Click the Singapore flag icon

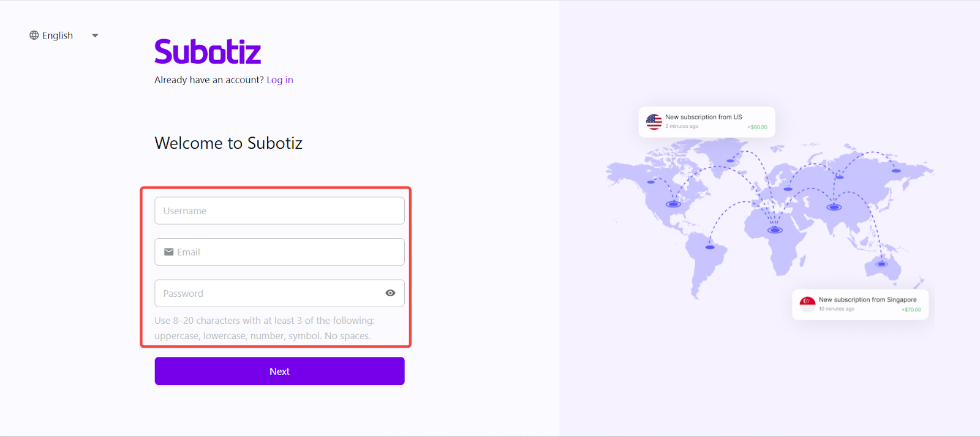[808, 304]
